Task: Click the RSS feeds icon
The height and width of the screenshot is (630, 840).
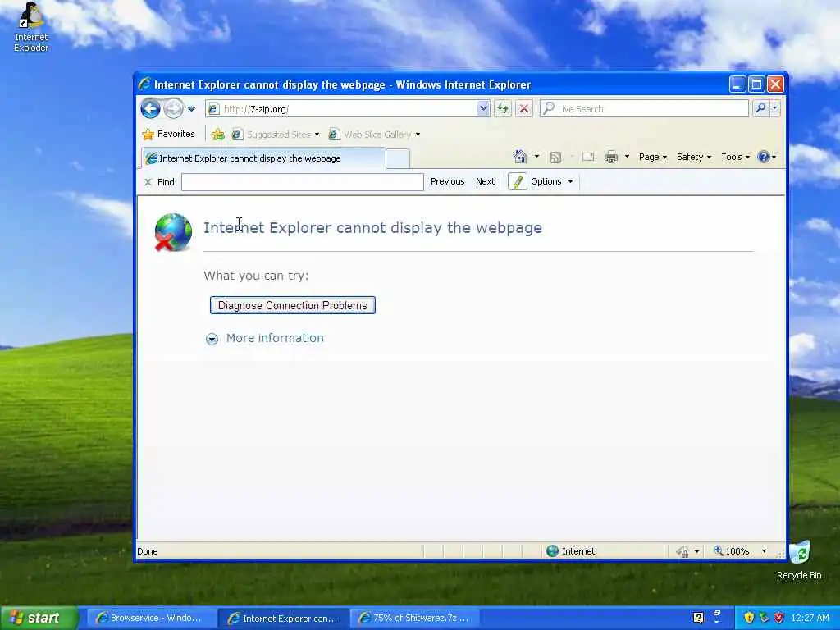Action: (x=555, y=157)
